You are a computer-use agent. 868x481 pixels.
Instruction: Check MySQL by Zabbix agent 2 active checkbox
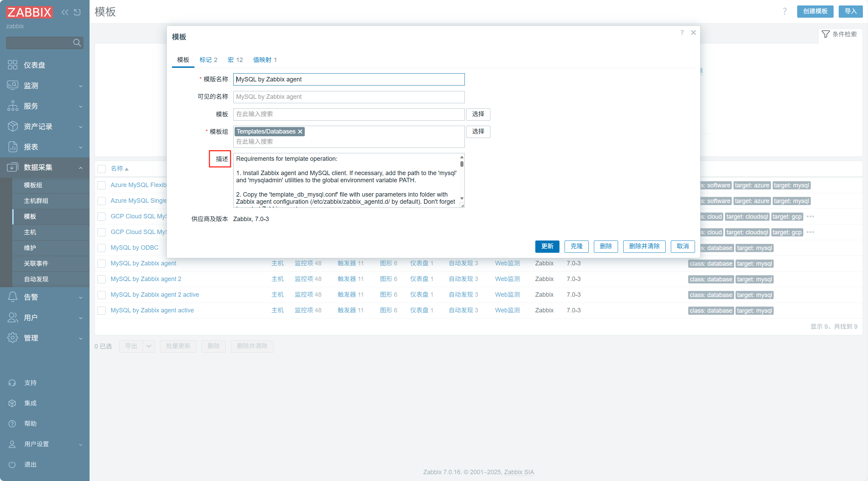pyautogui.click(x=101, y=295)
